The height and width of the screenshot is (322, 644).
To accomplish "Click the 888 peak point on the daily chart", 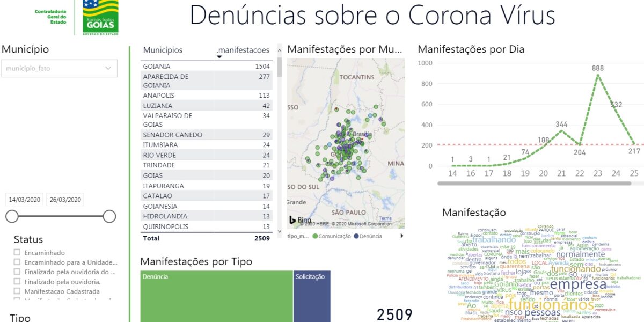I will pos(598,76).
